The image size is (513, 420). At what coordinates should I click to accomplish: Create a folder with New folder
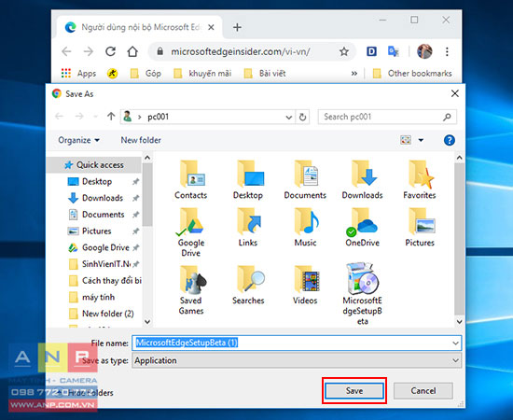click(x=141, y=140)
